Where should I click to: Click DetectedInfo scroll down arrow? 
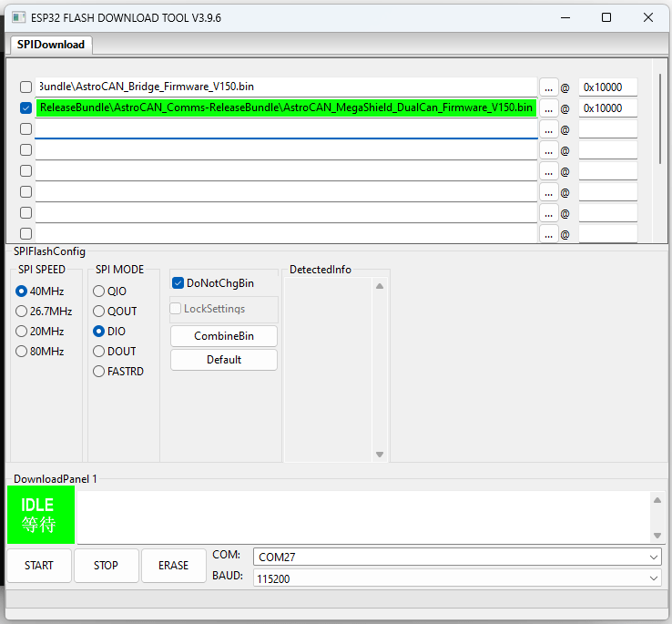[x=380, y=455]
